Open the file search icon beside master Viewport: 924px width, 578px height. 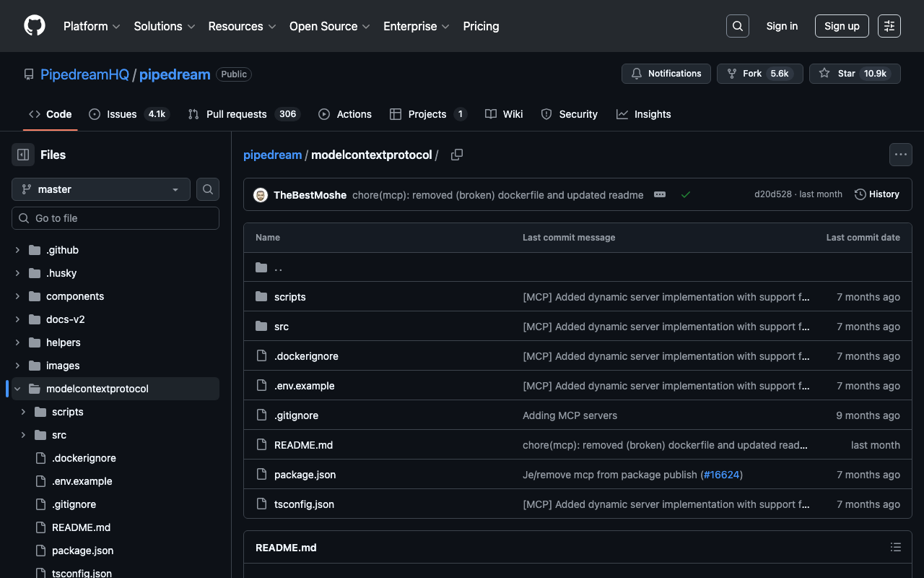[x=208, y=189]
